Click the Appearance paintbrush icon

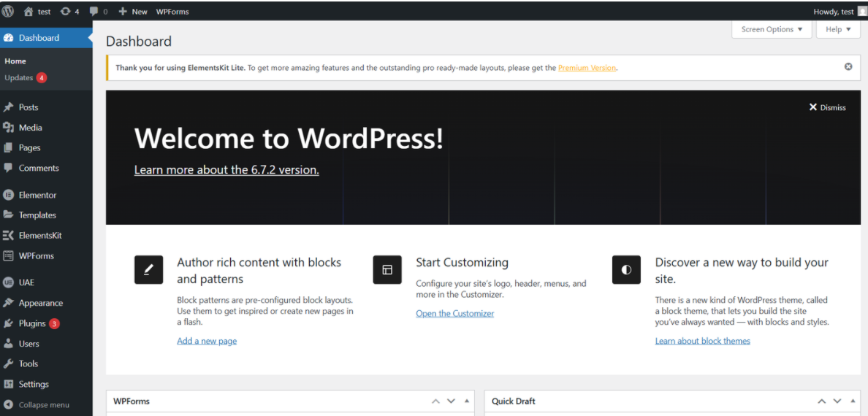point(8,303)
